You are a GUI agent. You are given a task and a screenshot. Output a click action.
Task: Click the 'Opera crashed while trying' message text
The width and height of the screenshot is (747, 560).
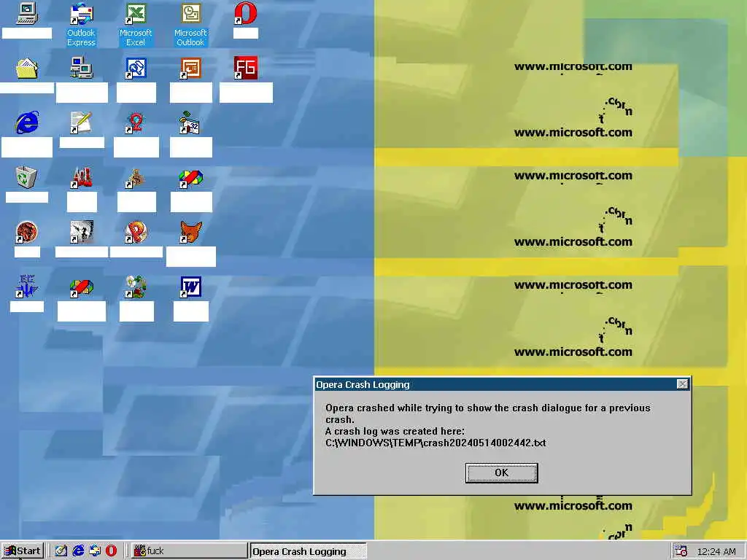(x=488, y=413)
